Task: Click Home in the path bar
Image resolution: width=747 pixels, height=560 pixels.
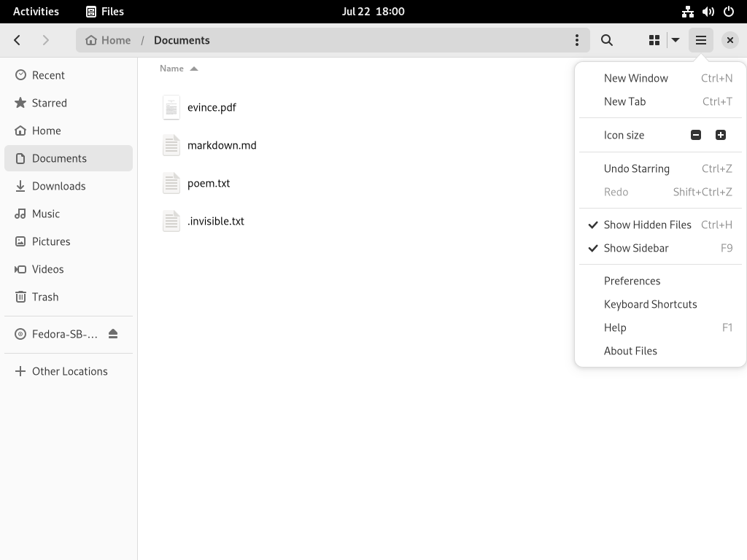Action: pos(108,41)
